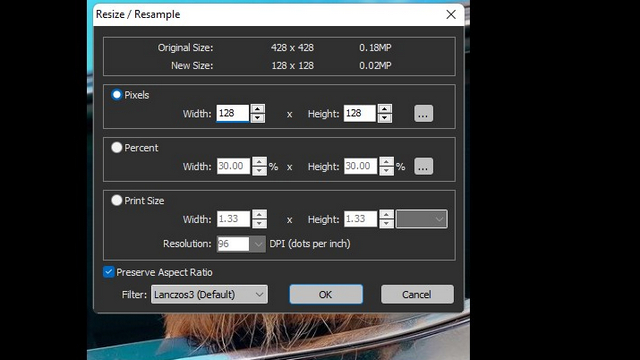The width and height of the screenshot is (640, 360).
Task: Click the 0.02MP new megapixel text
Action: pos(375,65)
